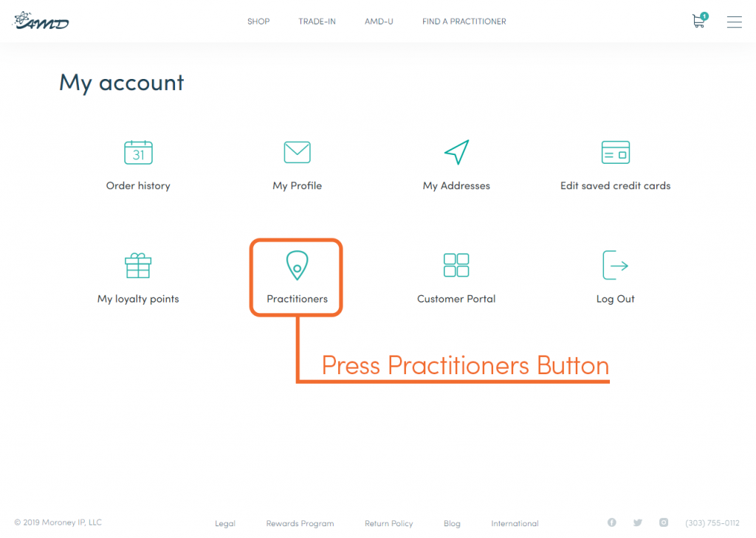Open the Legal footer link

pos(225,523)
